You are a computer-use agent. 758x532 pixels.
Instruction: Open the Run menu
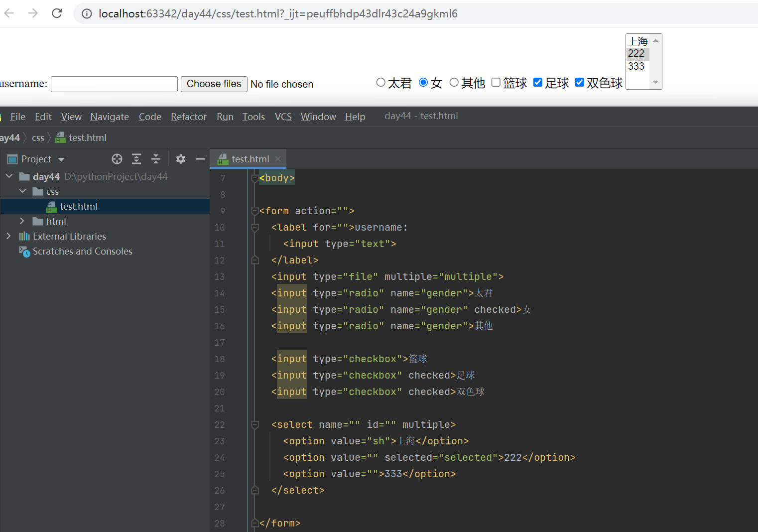pos(225,117)
